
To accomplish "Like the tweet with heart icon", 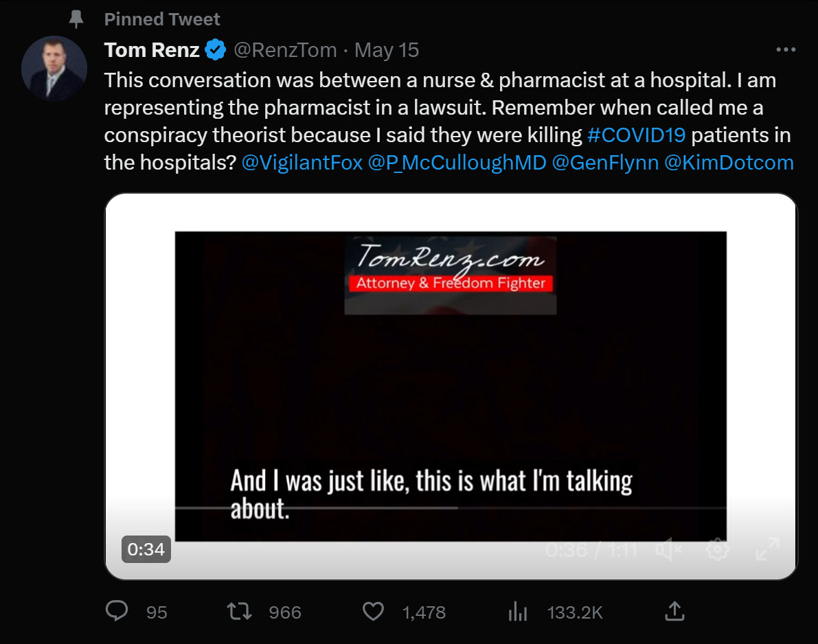I will tap(373, 611).
